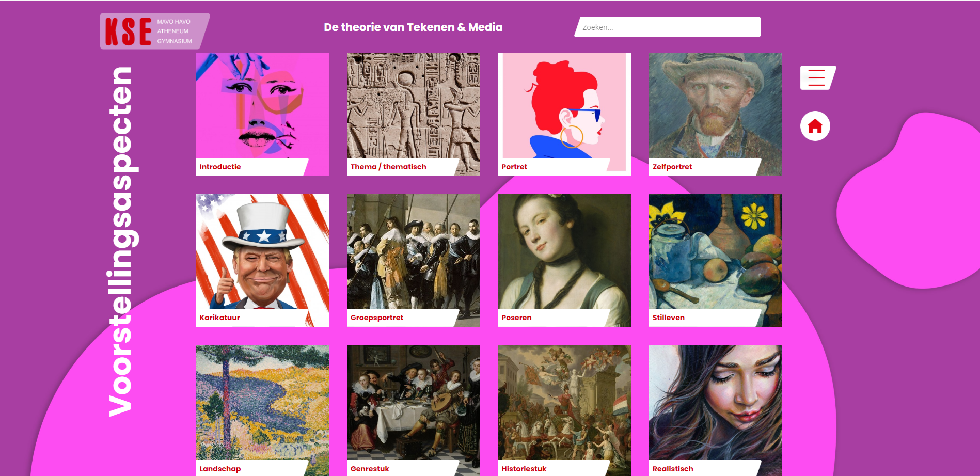This screenshot has width=980, height=476.
Task: Choose the Poseren portrait tile
Action: pos(564,260)
